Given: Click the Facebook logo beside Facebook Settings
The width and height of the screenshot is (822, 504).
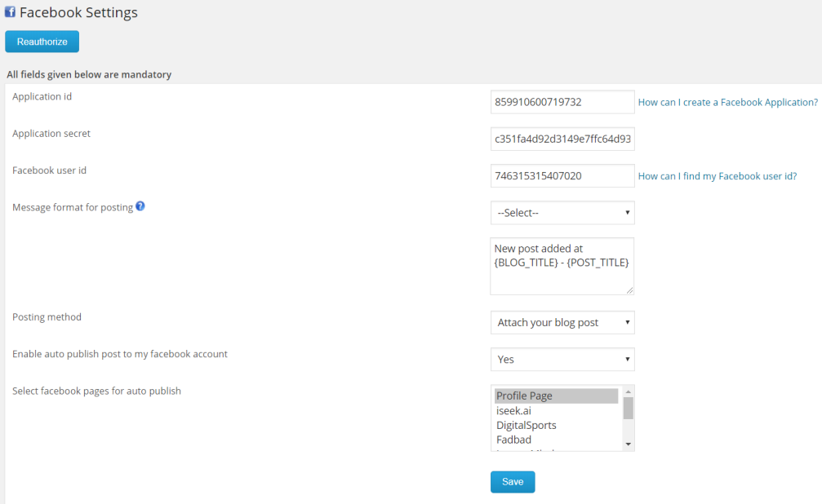Looking at the screenshot, I should [x=11, y=12].
